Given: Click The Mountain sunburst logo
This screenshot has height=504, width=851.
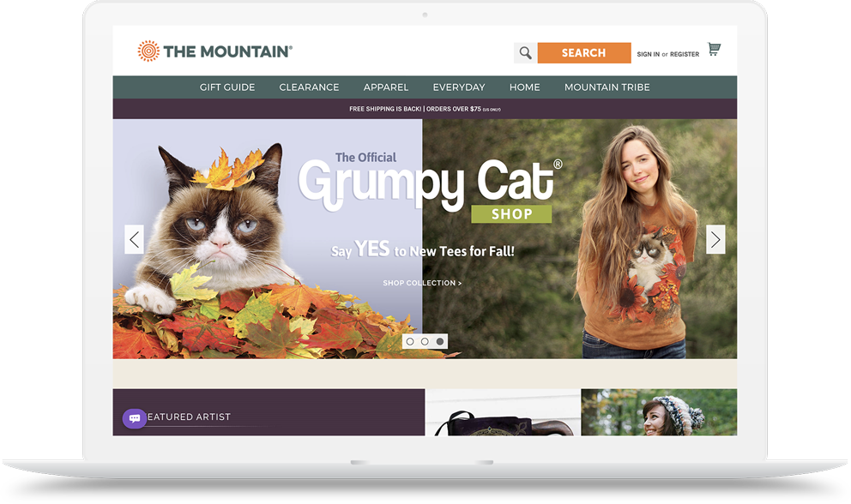Looking at the screenshot, I should pos(148,51).
